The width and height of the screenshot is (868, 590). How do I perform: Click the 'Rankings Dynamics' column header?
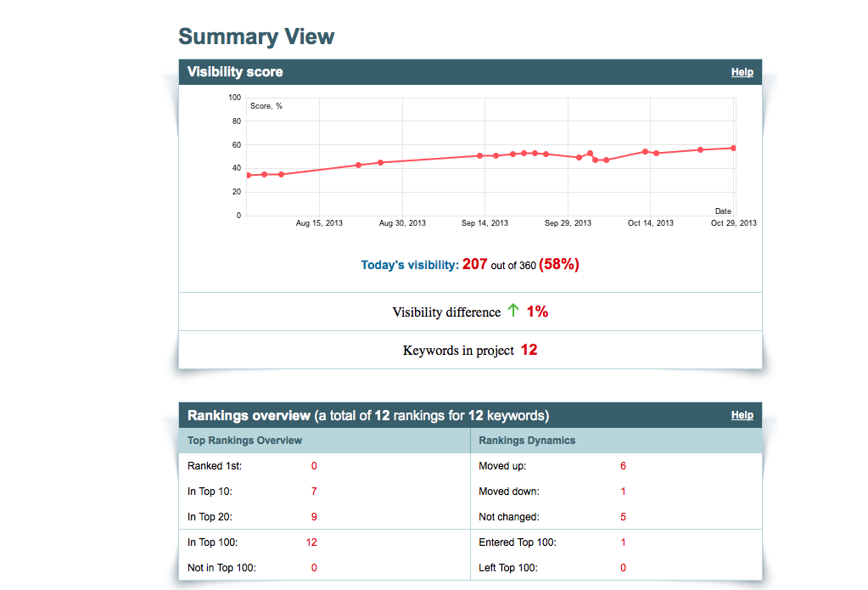click(x=526, y=441)
